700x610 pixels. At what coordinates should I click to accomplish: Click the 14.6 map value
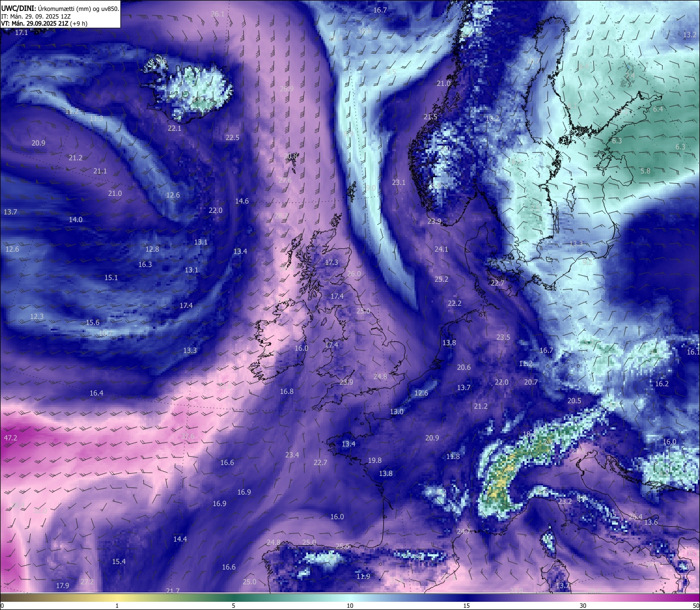point(242,201)
